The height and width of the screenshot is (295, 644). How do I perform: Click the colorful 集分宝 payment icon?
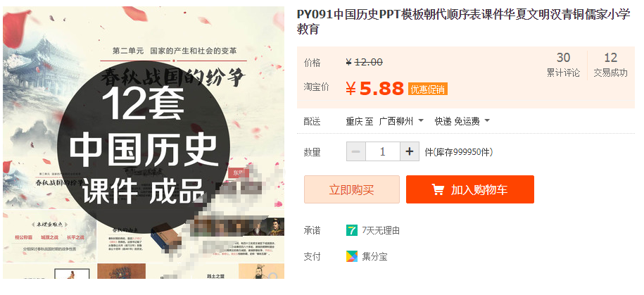pos(352,256)
